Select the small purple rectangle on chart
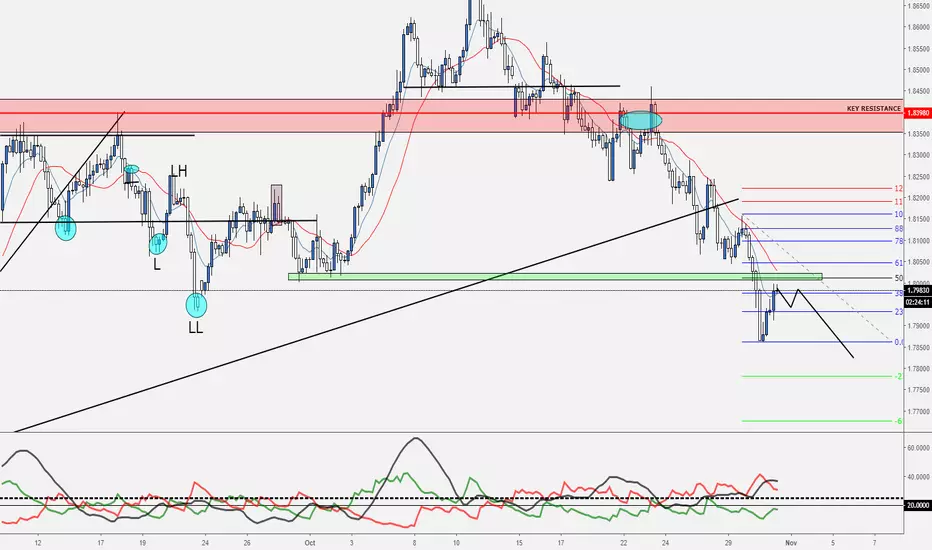The image size is (932, 550). [x=276, y=205]
